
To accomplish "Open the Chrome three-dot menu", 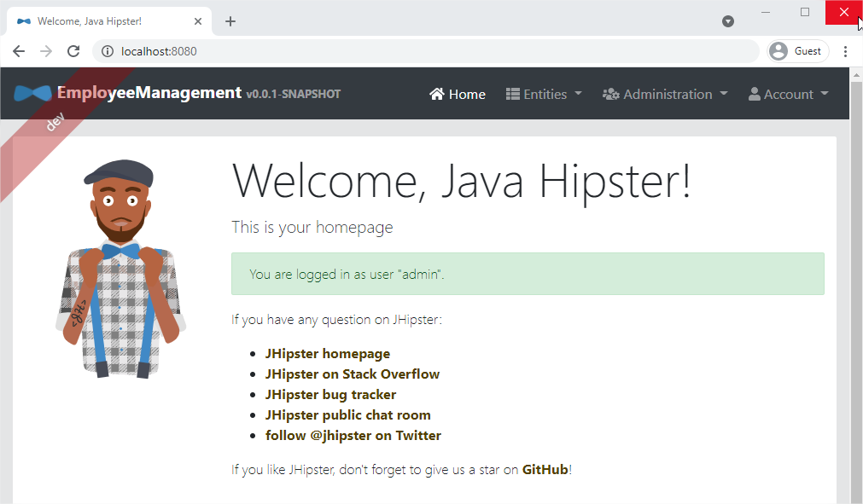I will click(846, 51).
